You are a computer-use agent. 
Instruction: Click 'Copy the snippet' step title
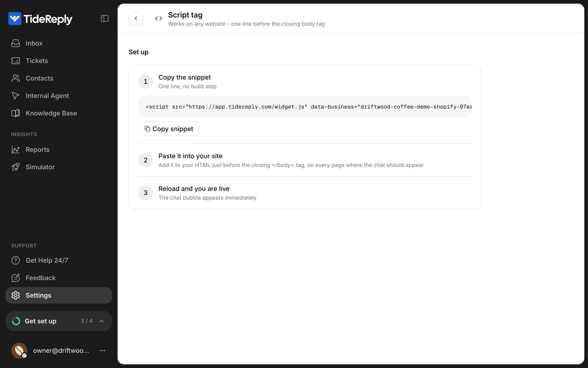pos(184,78)
